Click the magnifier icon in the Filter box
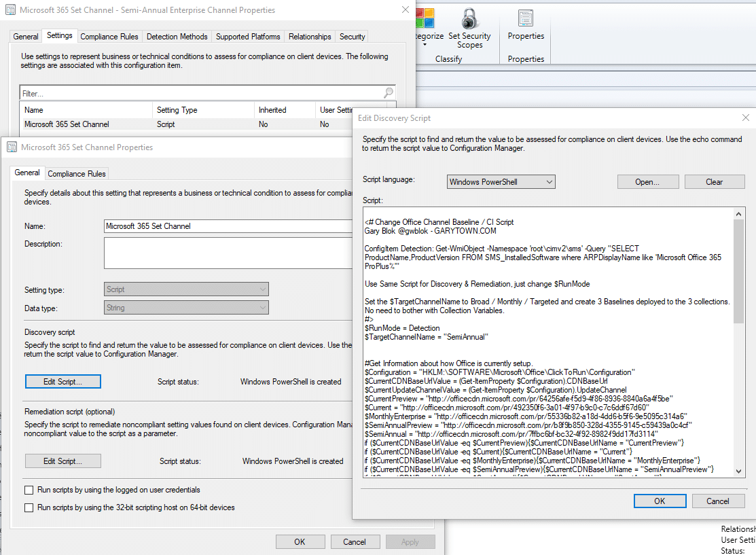The image size is (756, 555). (389, 93)
